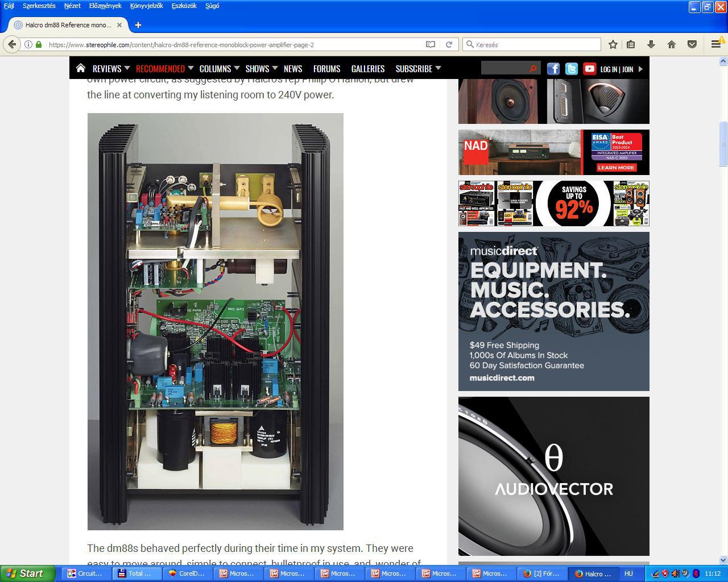Open the Subscribe page
Image resolution: width=728 pixels, height=582 pixels.
tap(414, 68)
